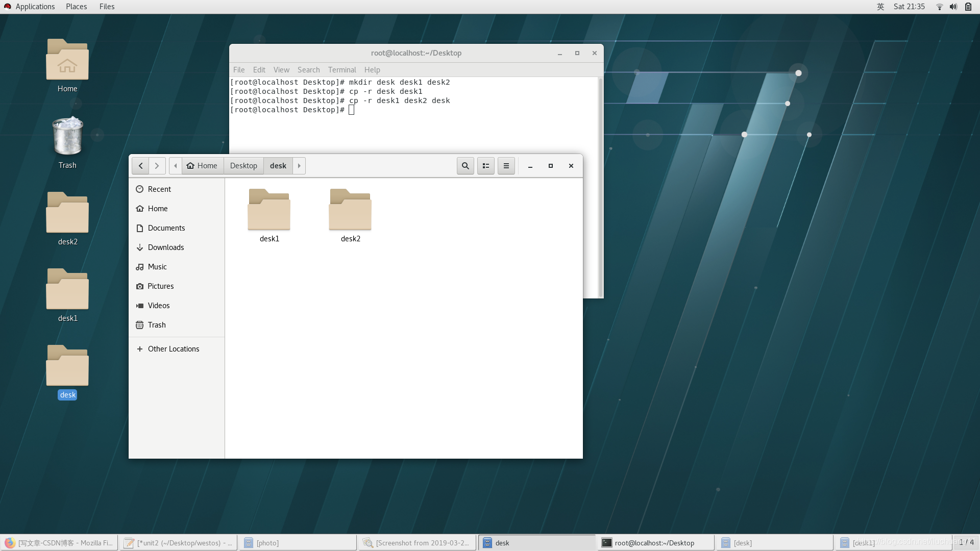Open the terminal File menu
The height and width of the screenshot is (551, 980).
click(x=239, y=70)
